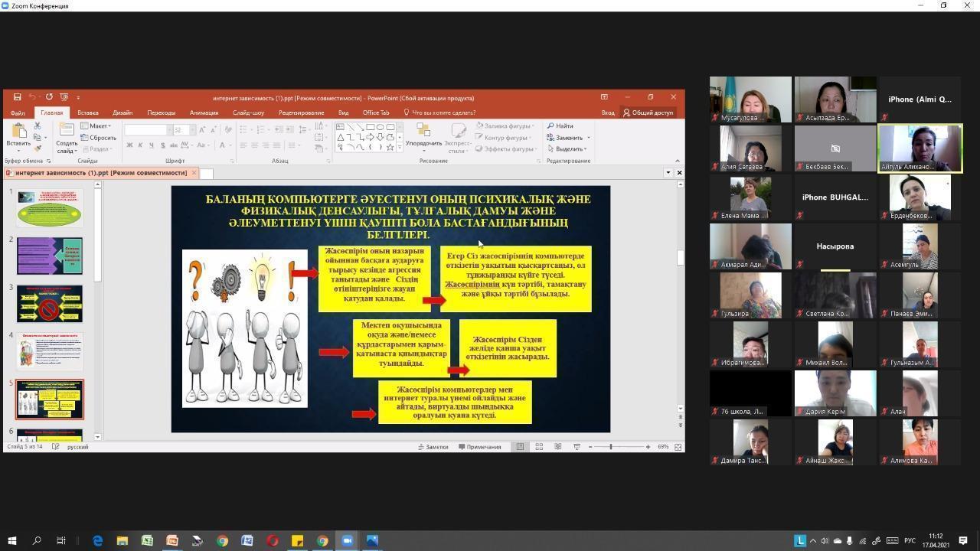Open the Layout (Макет) dropdown

pyautogui.click(x=100, y=126)
